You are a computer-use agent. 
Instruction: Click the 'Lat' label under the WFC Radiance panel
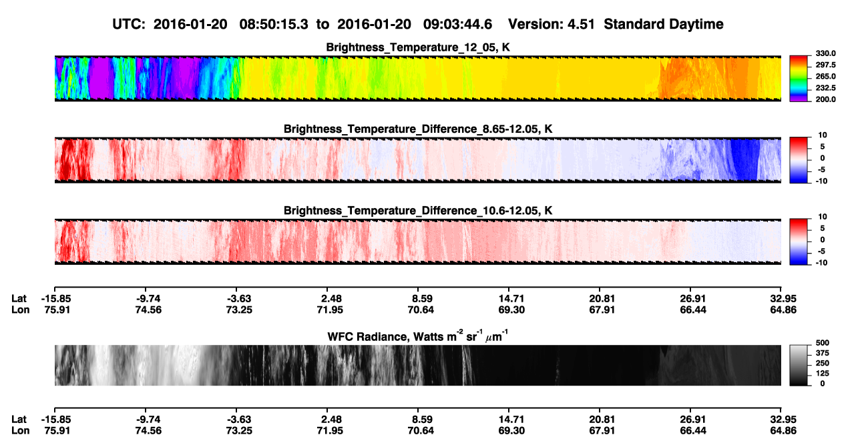[19, 419]
